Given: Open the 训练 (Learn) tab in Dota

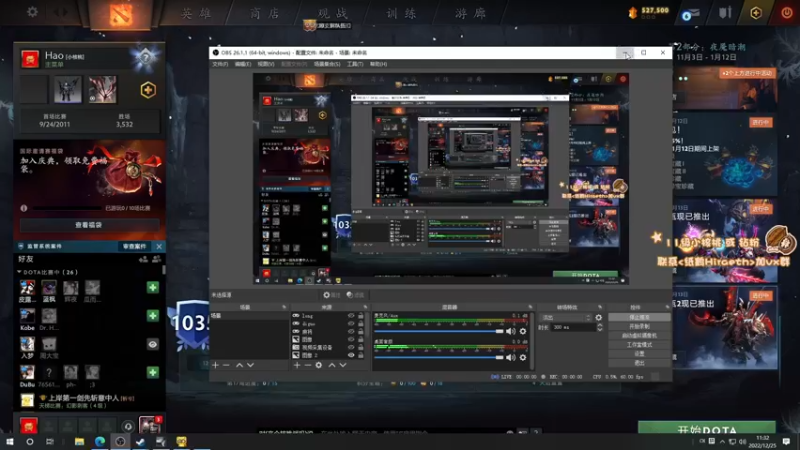Looking at the screenshot, I should coord(402,13).
